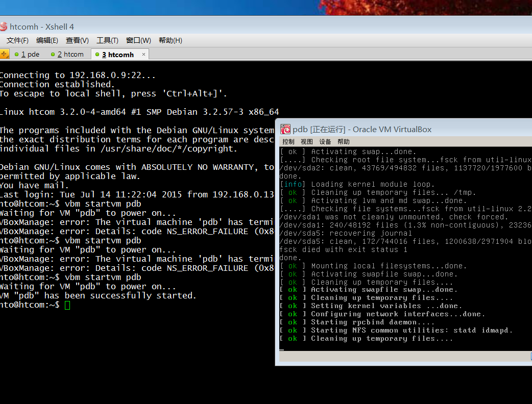Open the 工具(T) menu in Xshell

pos(107,40)
